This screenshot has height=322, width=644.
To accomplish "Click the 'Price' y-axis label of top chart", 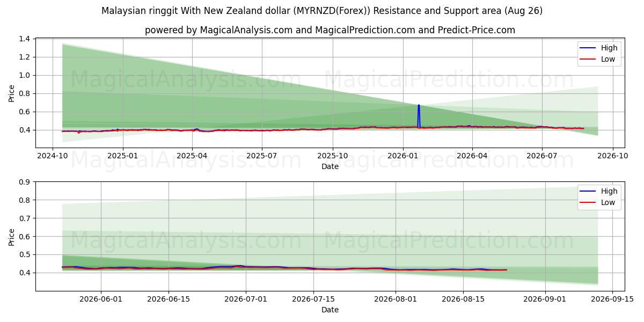I will tap(12, 93).
